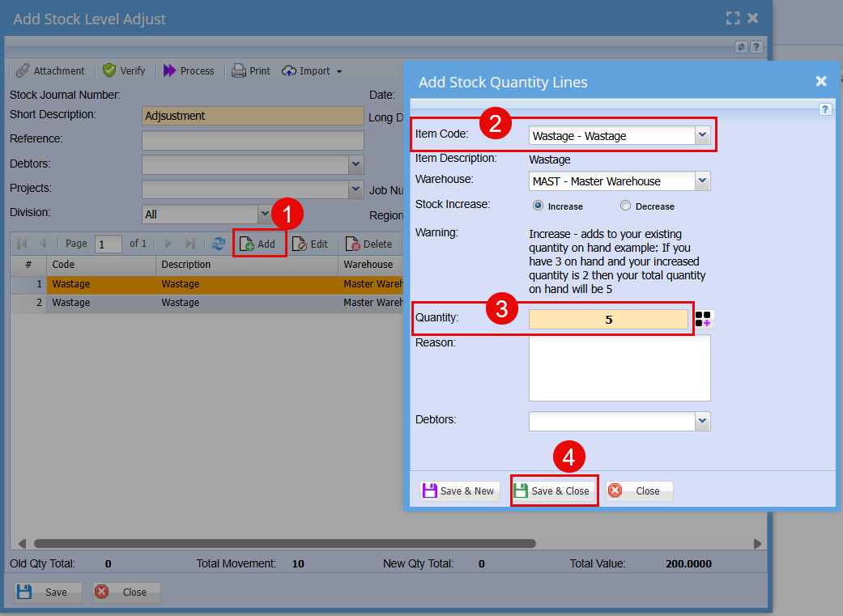Open the quantity calculator icon
This screenshot has width=843, height=616.
click(x=703, y=320)
